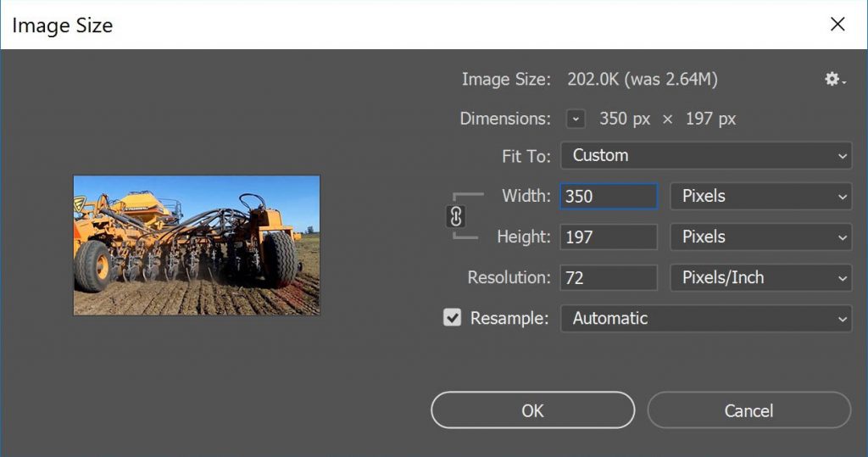The image size is (868, 457).
Task: Click the 202.0K image size value
Action: [593, 79]
